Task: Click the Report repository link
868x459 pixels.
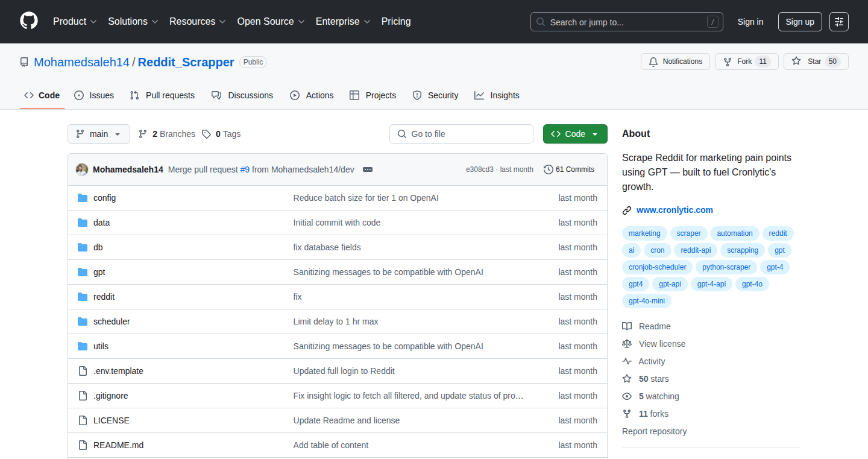Action: coord(655,431)
